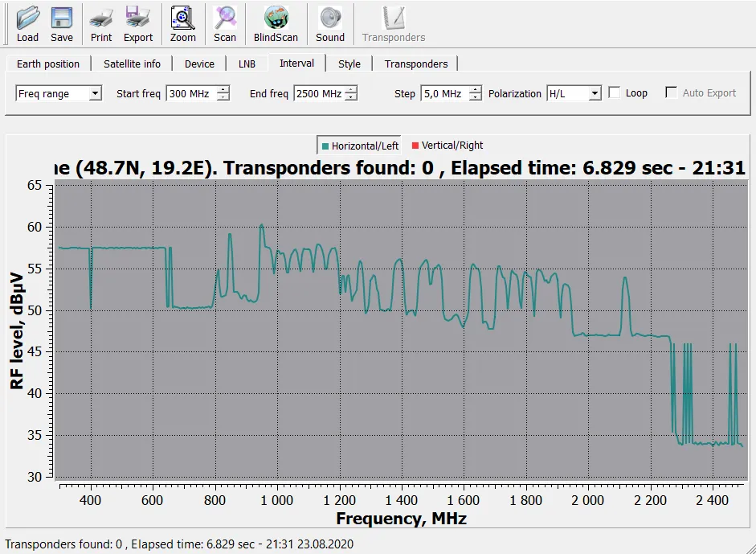Open the LNB tab
Screen dimensions: 756x554
[x=247, y=64]
